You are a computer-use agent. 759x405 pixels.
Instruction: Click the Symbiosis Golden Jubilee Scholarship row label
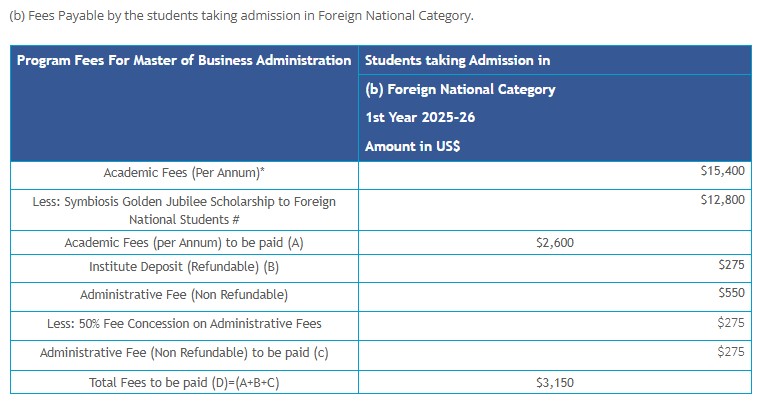pos(184,210)
